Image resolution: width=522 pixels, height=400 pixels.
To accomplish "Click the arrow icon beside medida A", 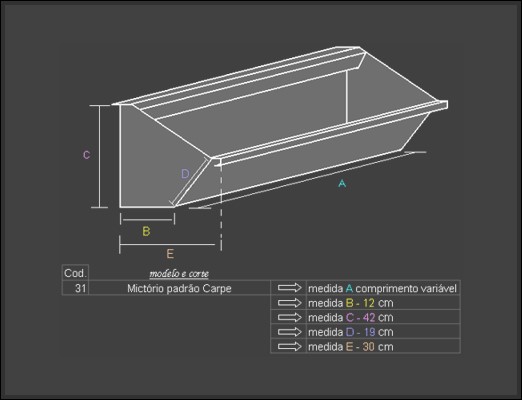I will click(289, 288).
